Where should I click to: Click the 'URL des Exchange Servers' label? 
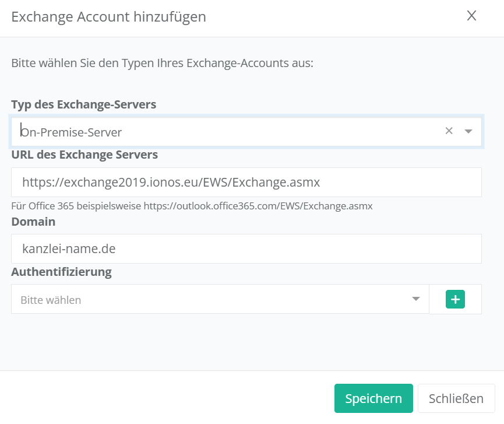click(x=84, y=155)
